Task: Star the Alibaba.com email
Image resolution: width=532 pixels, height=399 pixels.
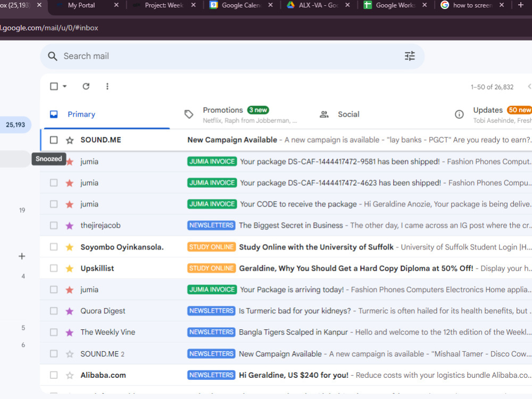Action: tap(70, 375)
